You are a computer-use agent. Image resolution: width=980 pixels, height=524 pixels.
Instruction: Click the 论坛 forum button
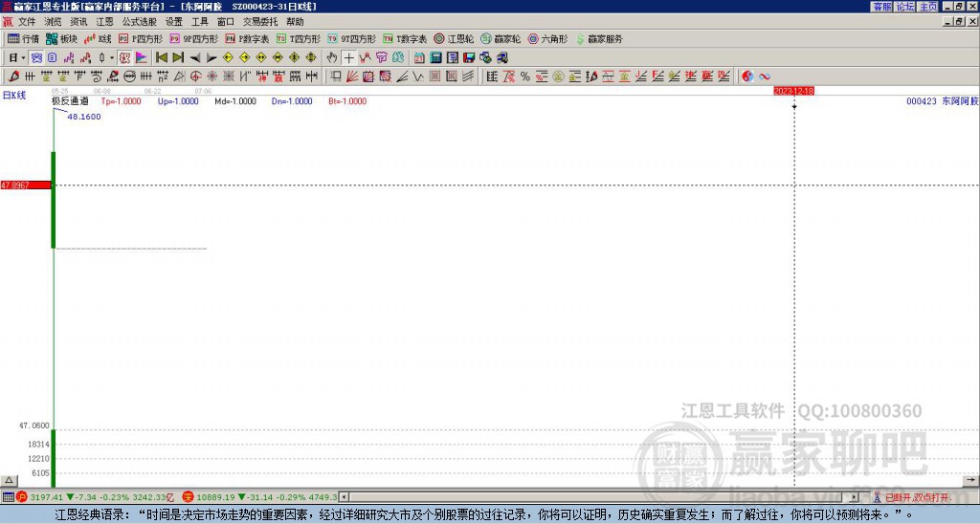pos(905,7)
